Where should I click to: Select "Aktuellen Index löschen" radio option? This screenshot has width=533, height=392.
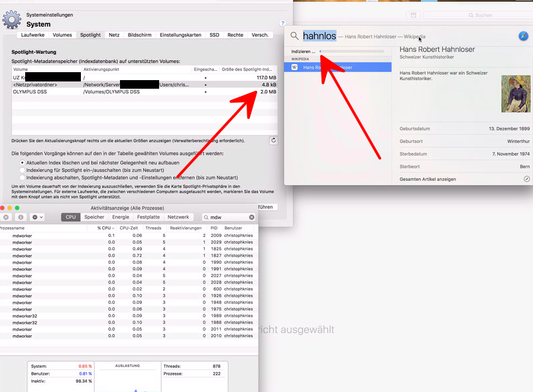click(x=23, y=163)
